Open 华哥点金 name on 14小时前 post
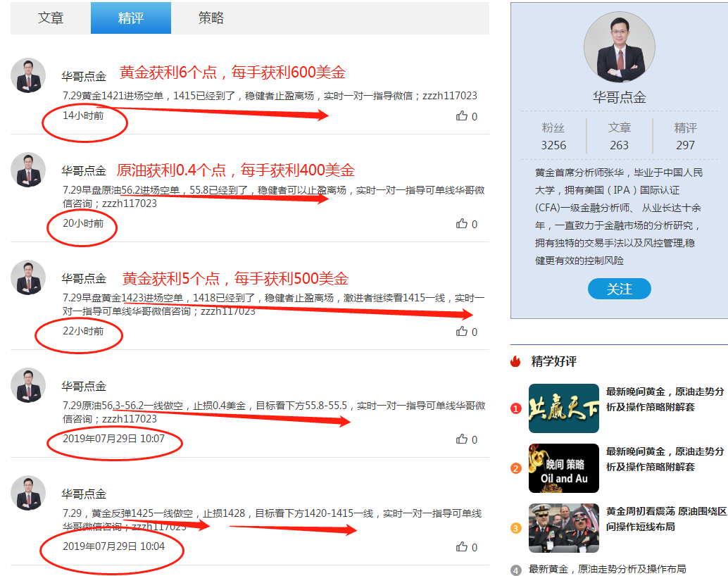This screenshot has height=576, width=728. 84,76
